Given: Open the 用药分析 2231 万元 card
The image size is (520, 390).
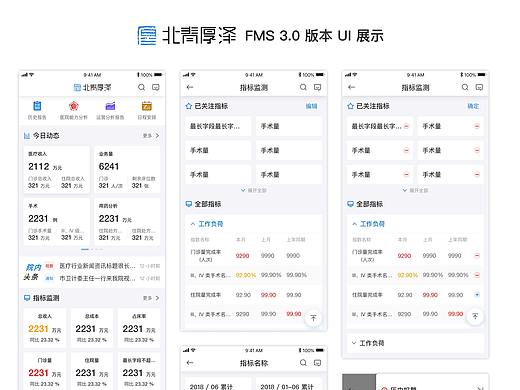Looking at the screenshot, I should coord(127,222).
